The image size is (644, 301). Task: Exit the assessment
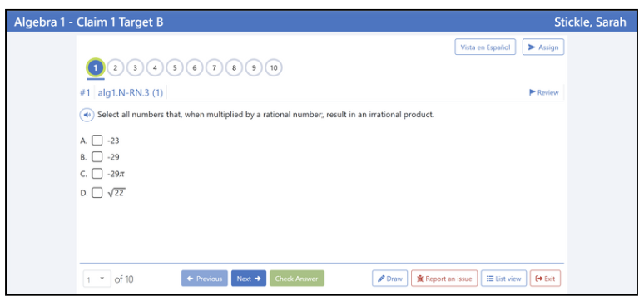[545, 279]
